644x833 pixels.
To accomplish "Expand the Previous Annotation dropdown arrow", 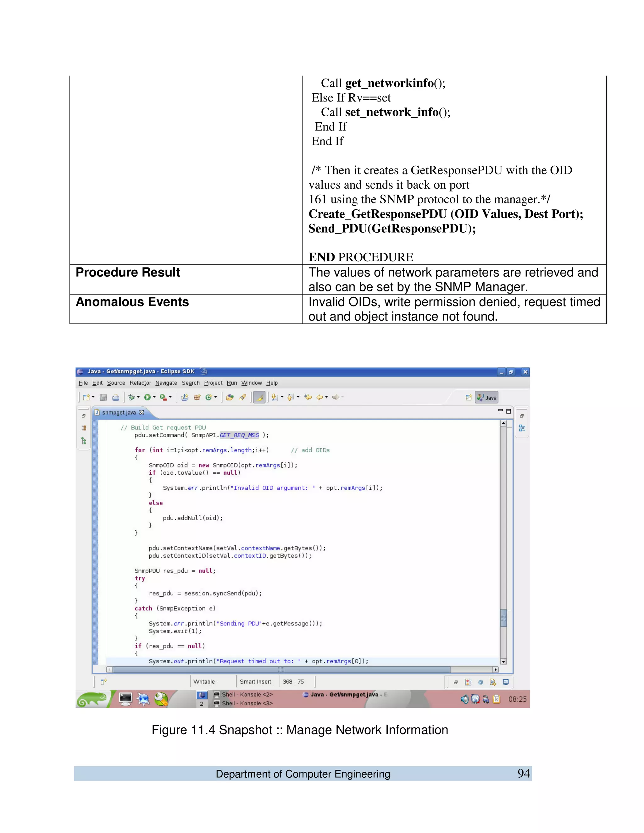I will (298, 397).
